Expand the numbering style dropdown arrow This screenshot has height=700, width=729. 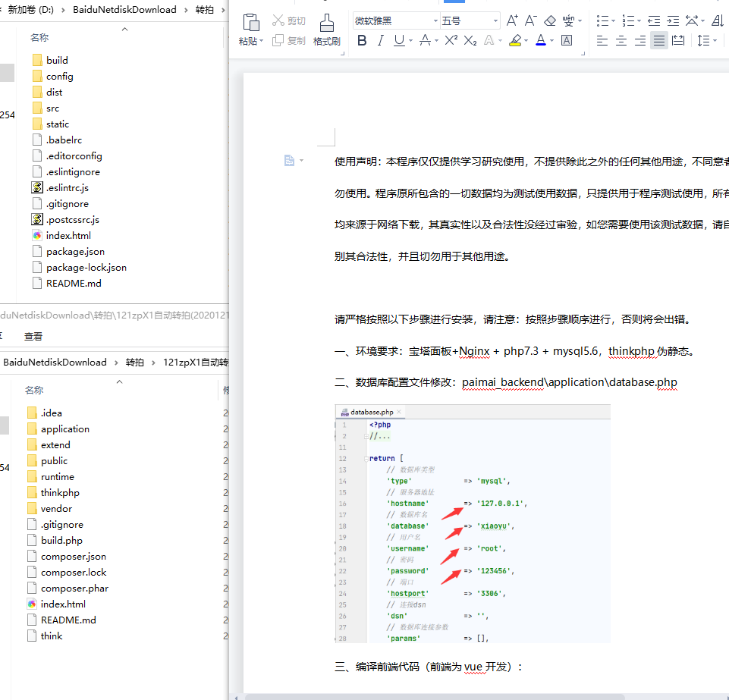coord(639,21)
